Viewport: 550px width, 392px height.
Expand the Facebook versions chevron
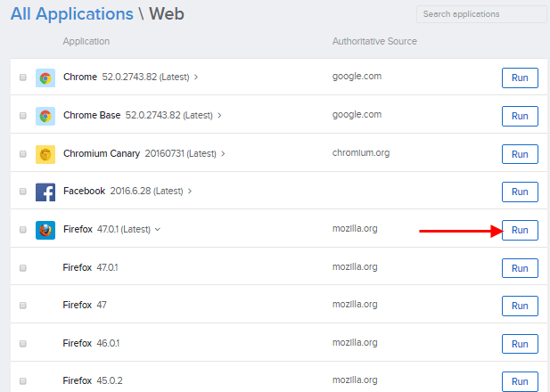190,191
